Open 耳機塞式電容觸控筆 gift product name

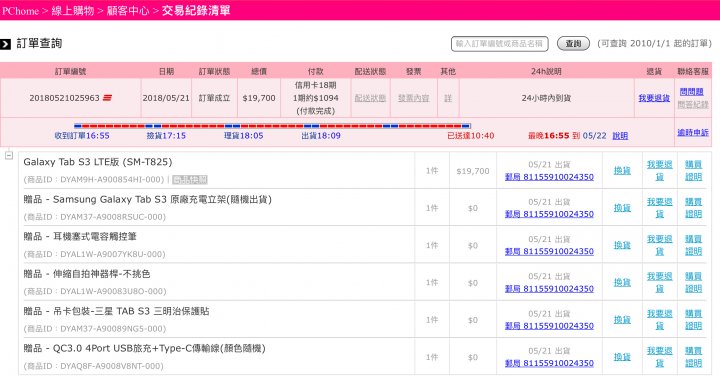(x=80, y=236)
